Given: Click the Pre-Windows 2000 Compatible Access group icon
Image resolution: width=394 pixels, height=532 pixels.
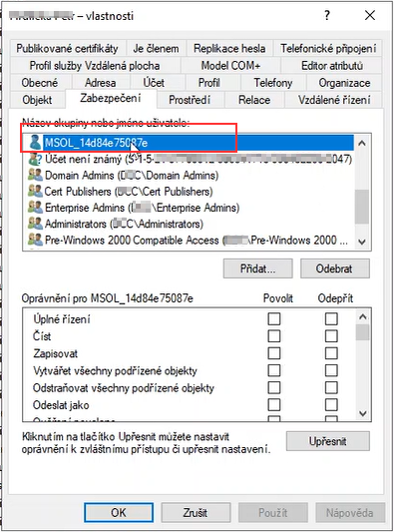Looking at the screenshot, I should point(35,240).
